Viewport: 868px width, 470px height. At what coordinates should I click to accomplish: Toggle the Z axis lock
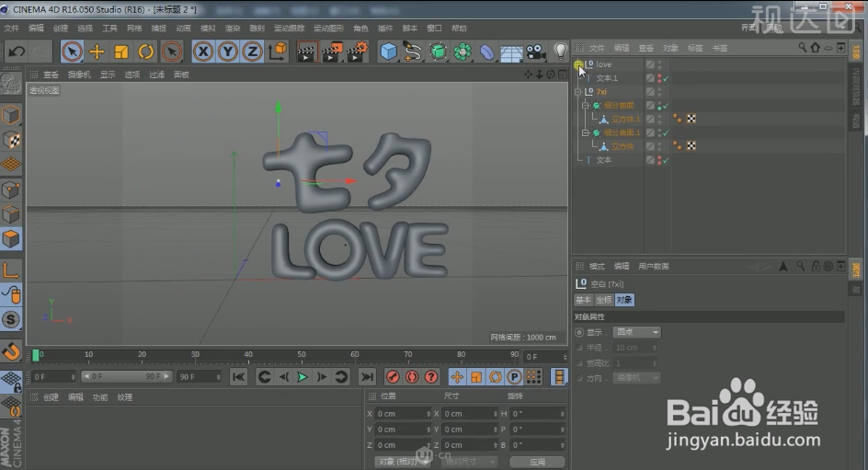(x=252, y=52)
